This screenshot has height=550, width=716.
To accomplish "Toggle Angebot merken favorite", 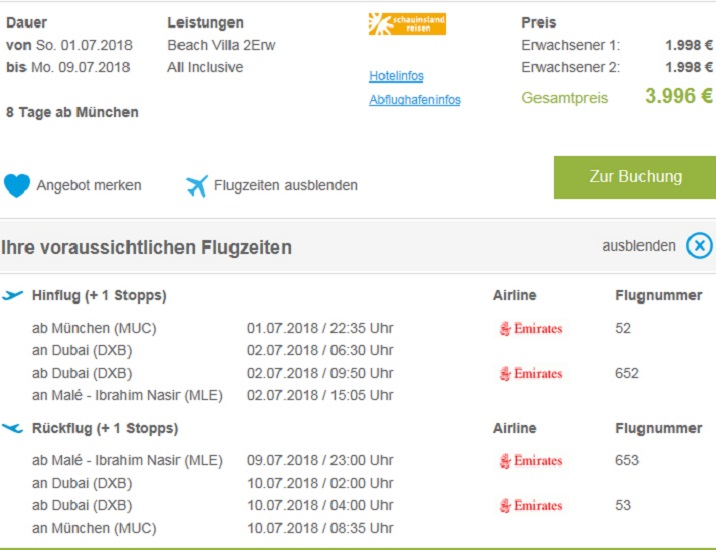I will coord(89,185).
